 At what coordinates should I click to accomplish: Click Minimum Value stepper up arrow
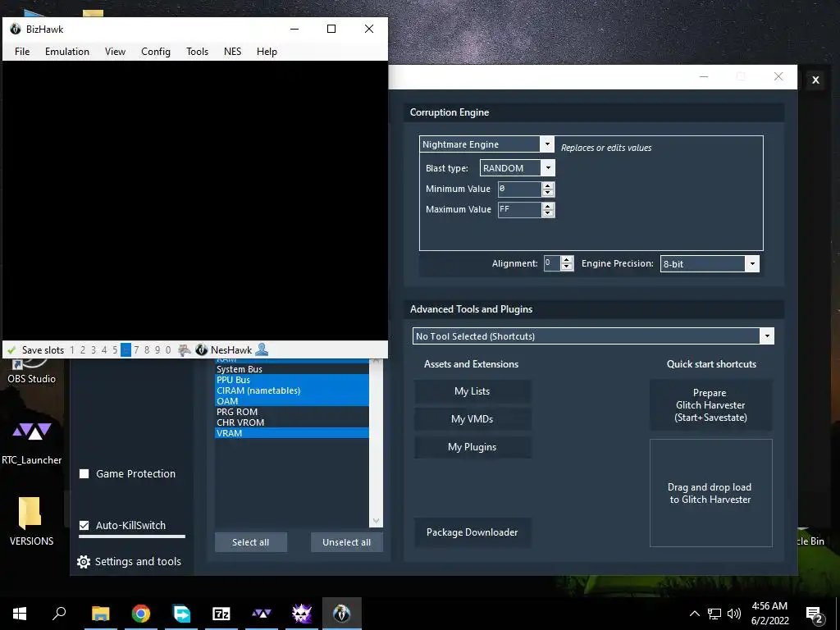click(547, 185)
